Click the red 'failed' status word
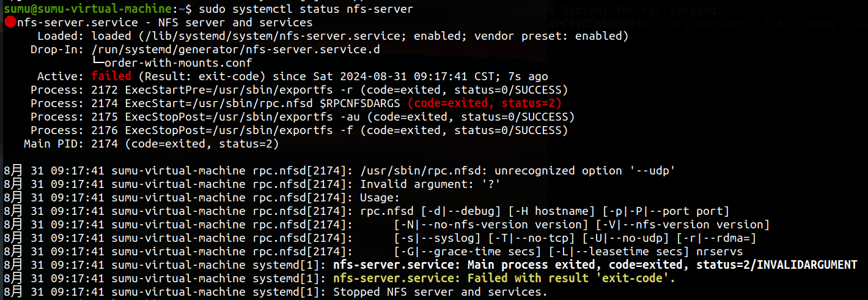The image size is (868, 300). pyautogui.click(x=111, y=77)
